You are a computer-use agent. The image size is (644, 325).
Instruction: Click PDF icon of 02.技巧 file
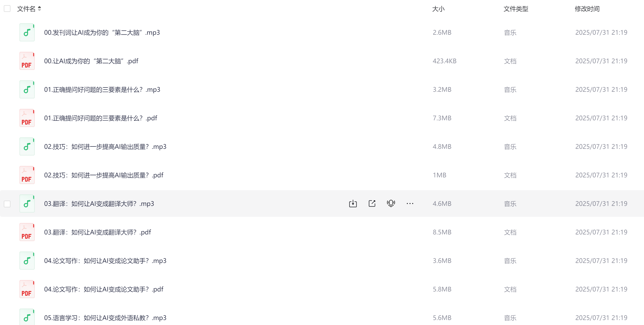pos(27,175)
